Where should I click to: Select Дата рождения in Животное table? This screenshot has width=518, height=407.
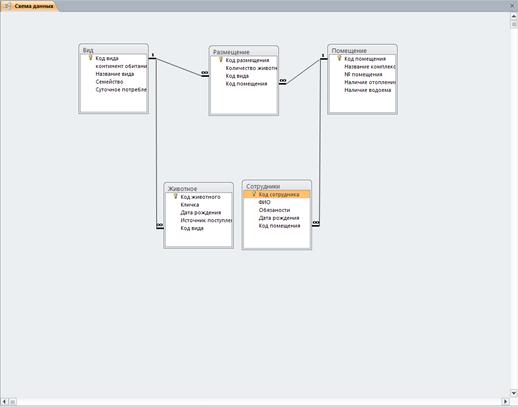click(x=199, y=213)
